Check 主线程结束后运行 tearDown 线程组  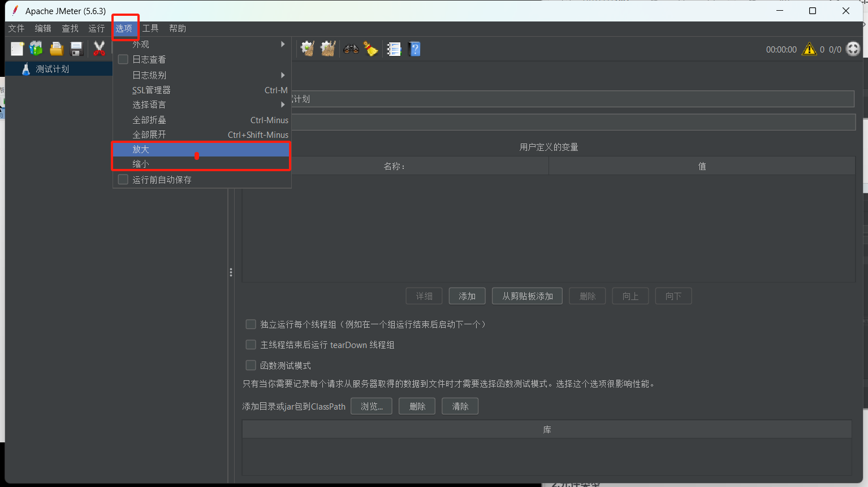coord(251,345)
